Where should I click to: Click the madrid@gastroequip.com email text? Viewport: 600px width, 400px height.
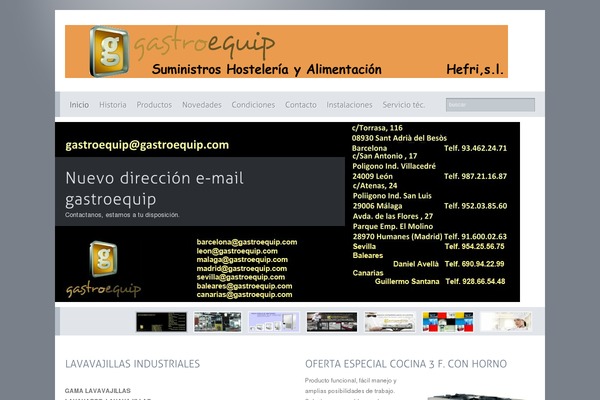click(x=242, y=268)
